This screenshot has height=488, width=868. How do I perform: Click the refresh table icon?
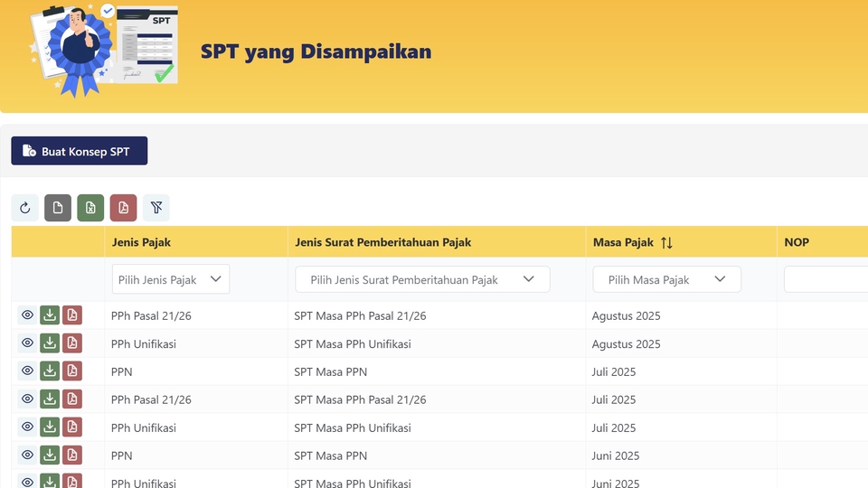click(25, 208)
